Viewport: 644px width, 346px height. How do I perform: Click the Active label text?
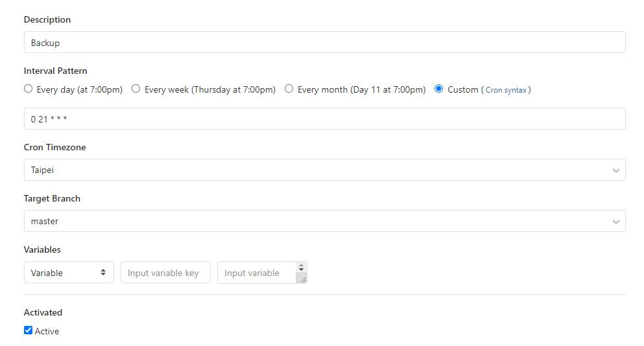point(47,331)
